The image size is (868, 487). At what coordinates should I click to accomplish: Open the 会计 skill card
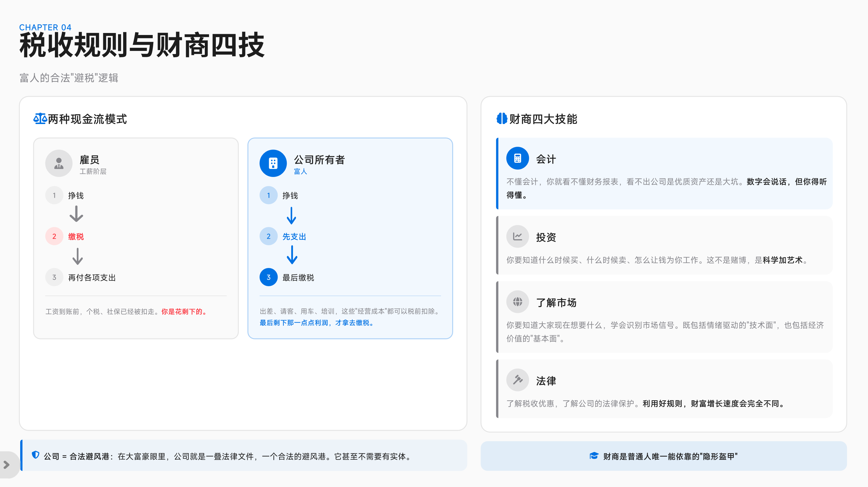tap(664, 174)
